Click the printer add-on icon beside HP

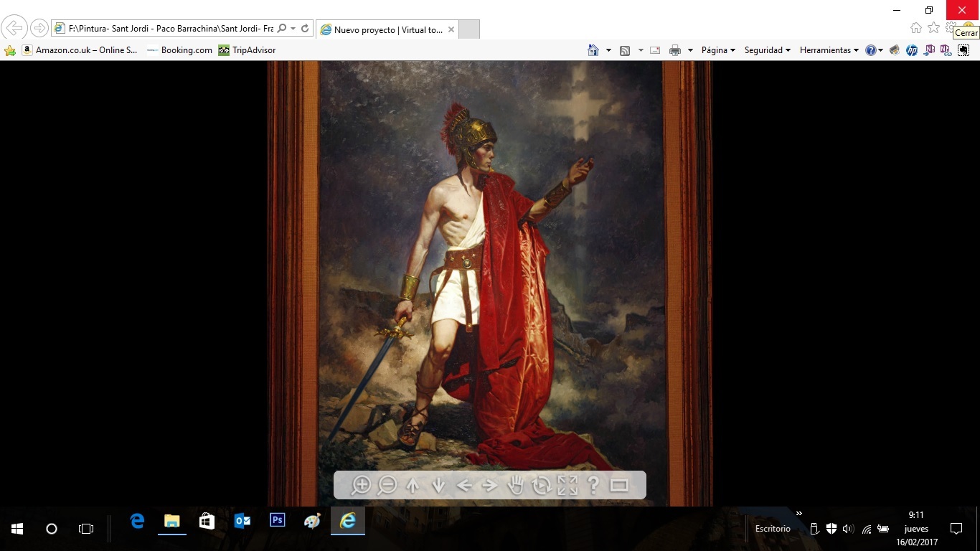tap(894, 50)
